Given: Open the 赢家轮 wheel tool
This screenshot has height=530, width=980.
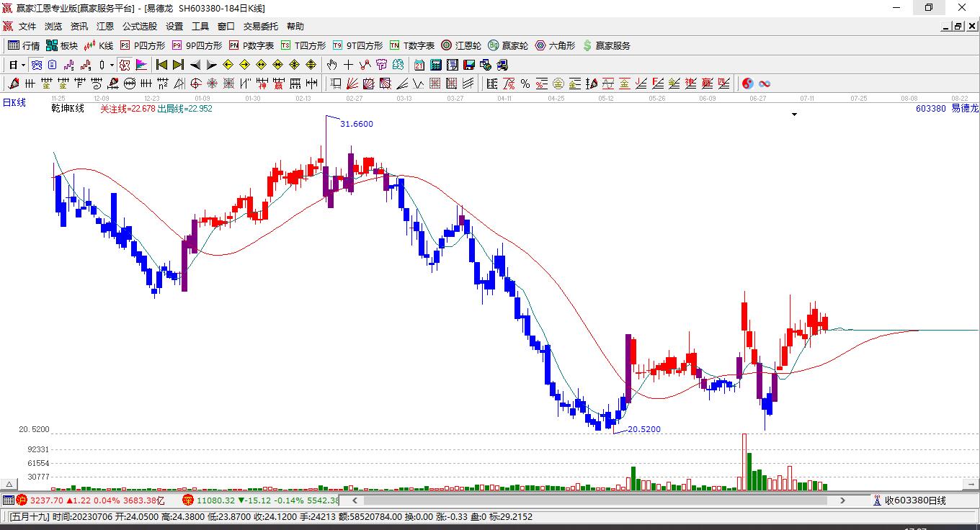Looking at the screenshot, I should (508, 45).
